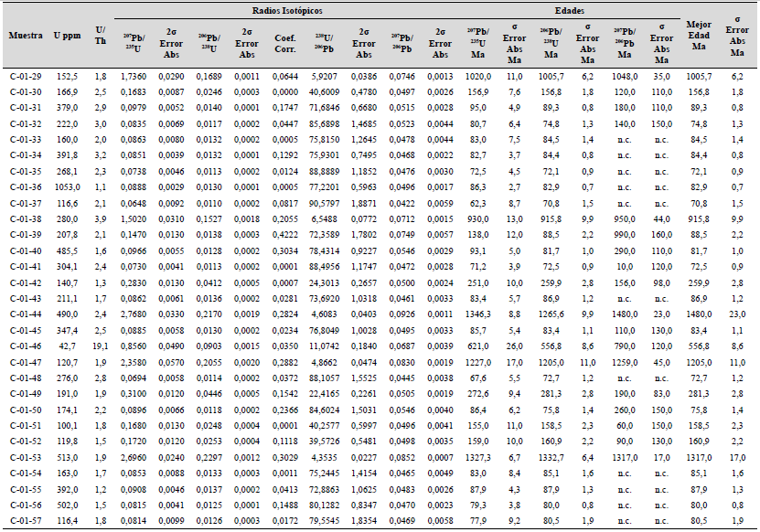Click U ppm value 1053,0
Image resolution: width=760 pixels, height=532 pixels.
(68, 186)
